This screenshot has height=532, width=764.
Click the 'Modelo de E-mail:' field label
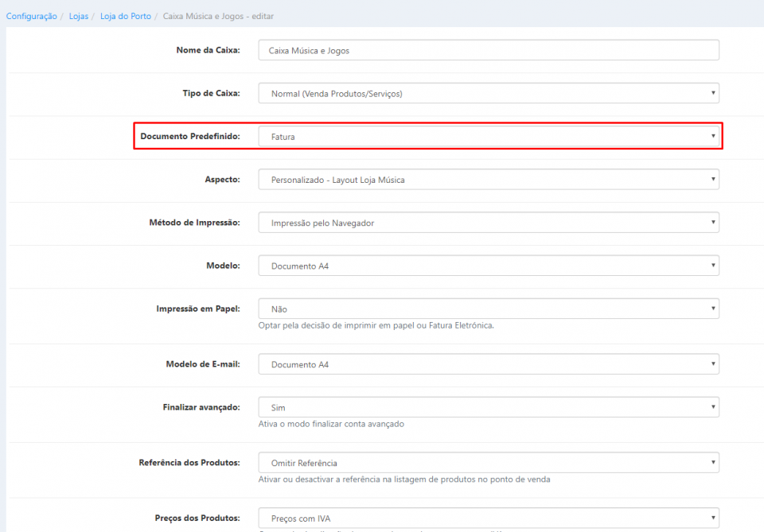point(203,364)
